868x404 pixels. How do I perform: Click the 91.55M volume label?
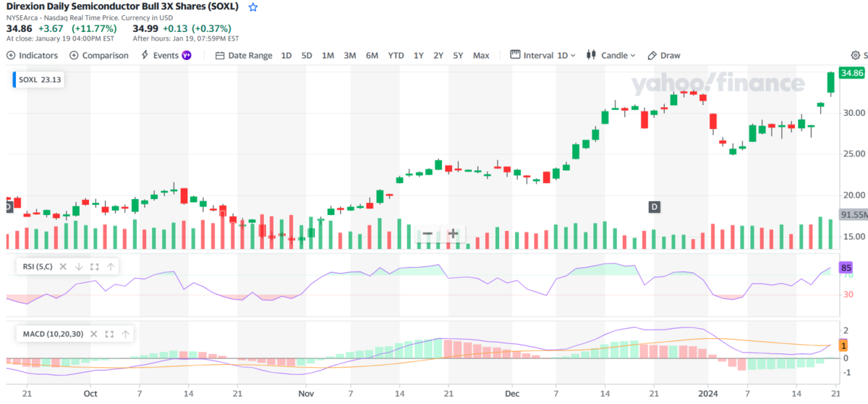point(854,215)
